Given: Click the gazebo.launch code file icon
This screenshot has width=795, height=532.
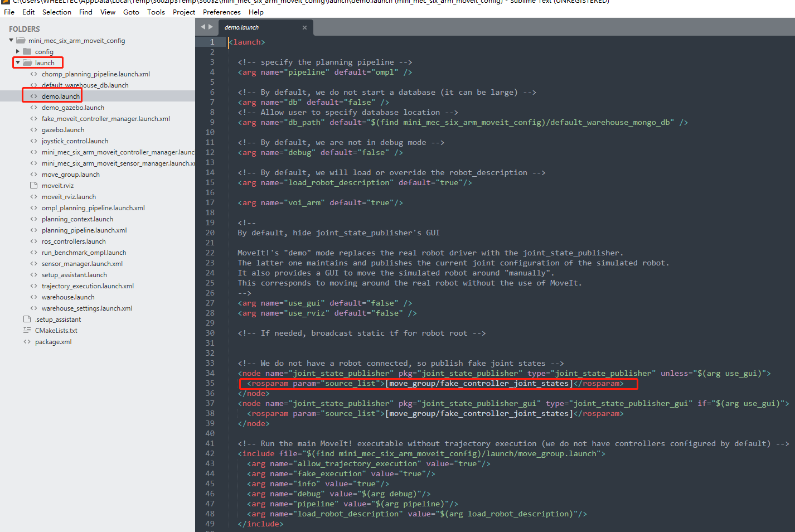Looking at the screenshot, I should pos(34,130).
